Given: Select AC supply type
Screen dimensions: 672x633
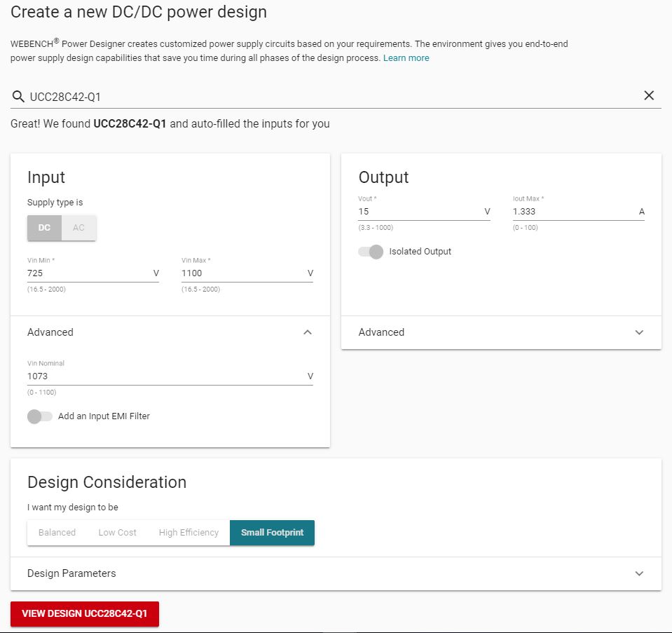Looking at the screenshot, I should 79,228.
